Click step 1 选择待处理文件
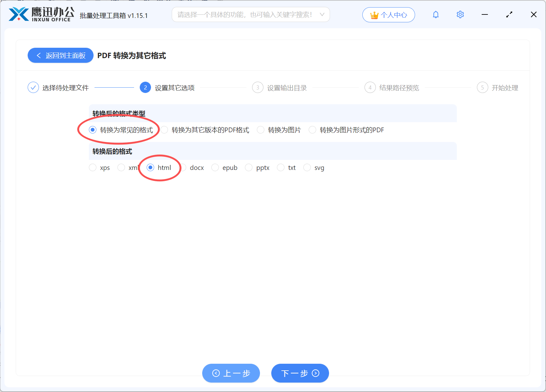This screenshot has height=392, width=546. click(x=58, y=88)
